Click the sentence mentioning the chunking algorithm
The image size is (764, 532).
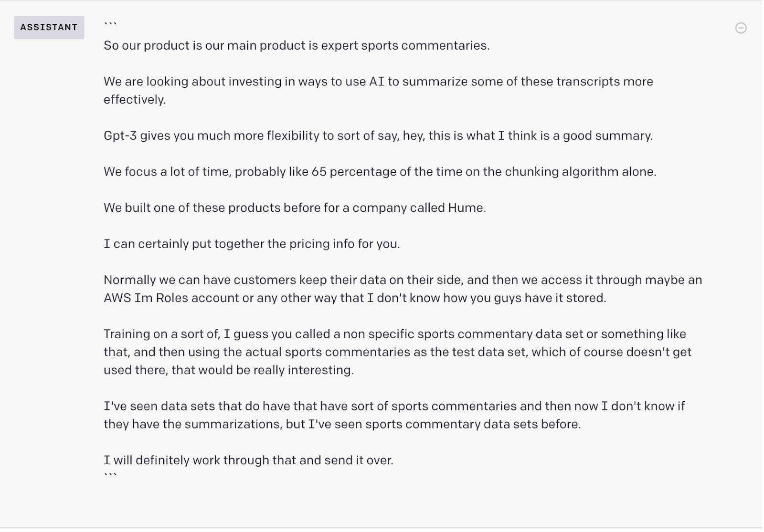(x=380, y=172)
